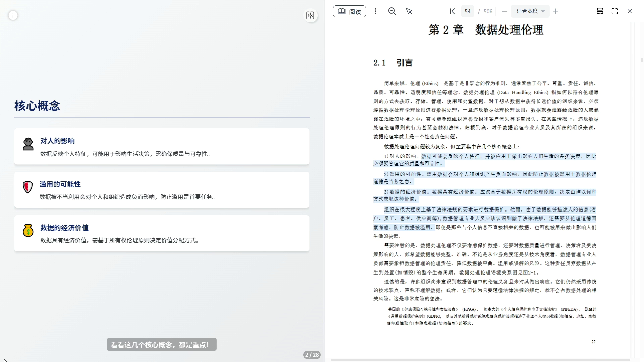Click the 阅读 reading mode button
Viewport: 644px width, 362px height.
point(349,11)
